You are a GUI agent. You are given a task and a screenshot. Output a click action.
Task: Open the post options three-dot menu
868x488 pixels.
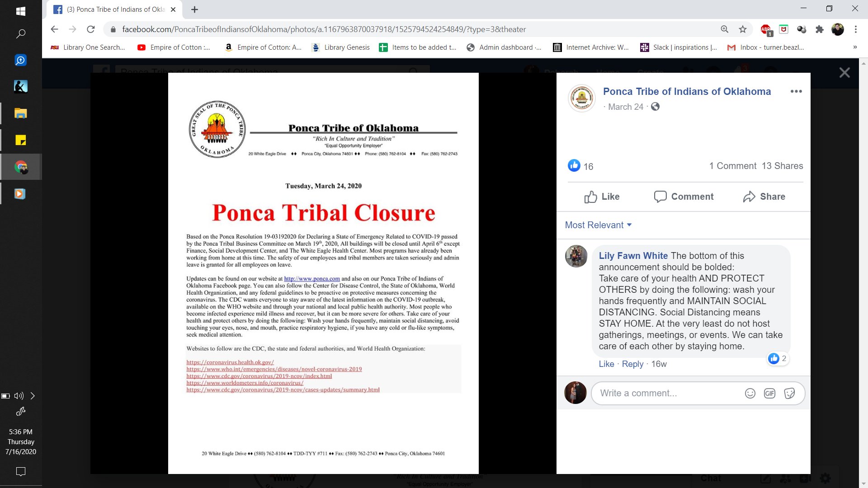(796, 91)
